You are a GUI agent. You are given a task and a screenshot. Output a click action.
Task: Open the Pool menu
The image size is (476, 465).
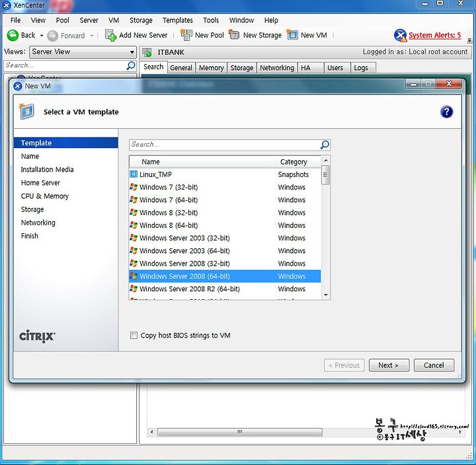(x=63, y=20)
